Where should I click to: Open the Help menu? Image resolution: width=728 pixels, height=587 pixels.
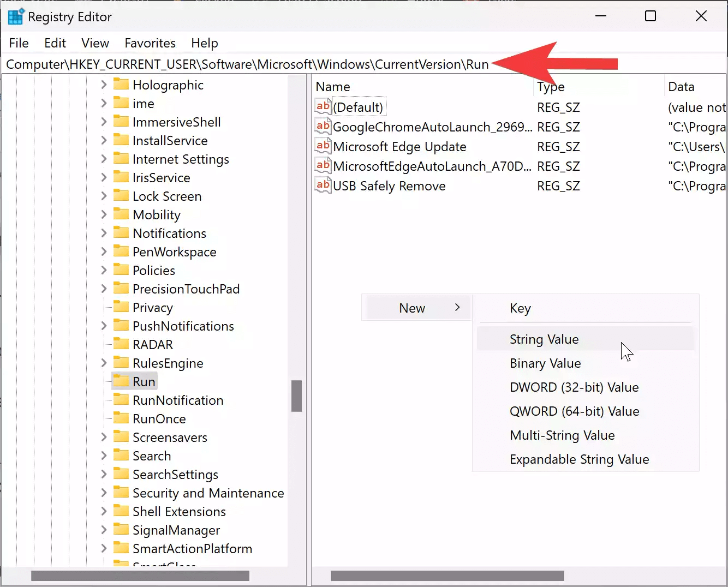point(205,43)
